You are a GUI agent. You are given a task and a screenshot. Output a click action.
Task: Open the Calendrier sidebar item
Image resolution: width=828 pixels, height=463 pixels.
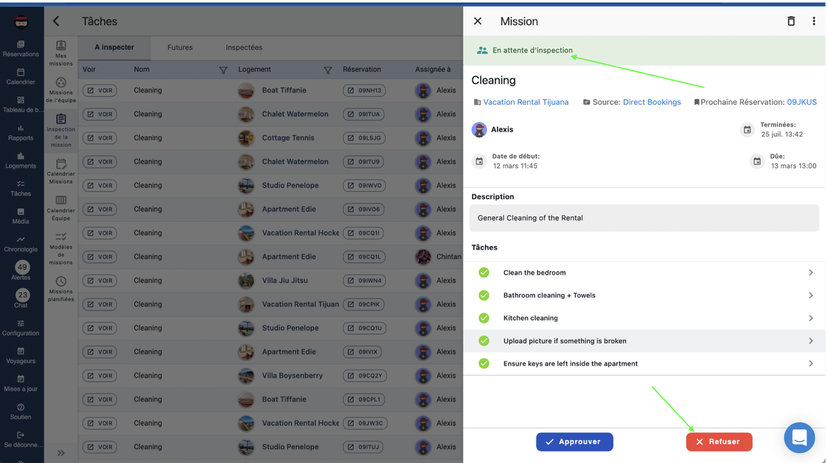click(21, 77)
